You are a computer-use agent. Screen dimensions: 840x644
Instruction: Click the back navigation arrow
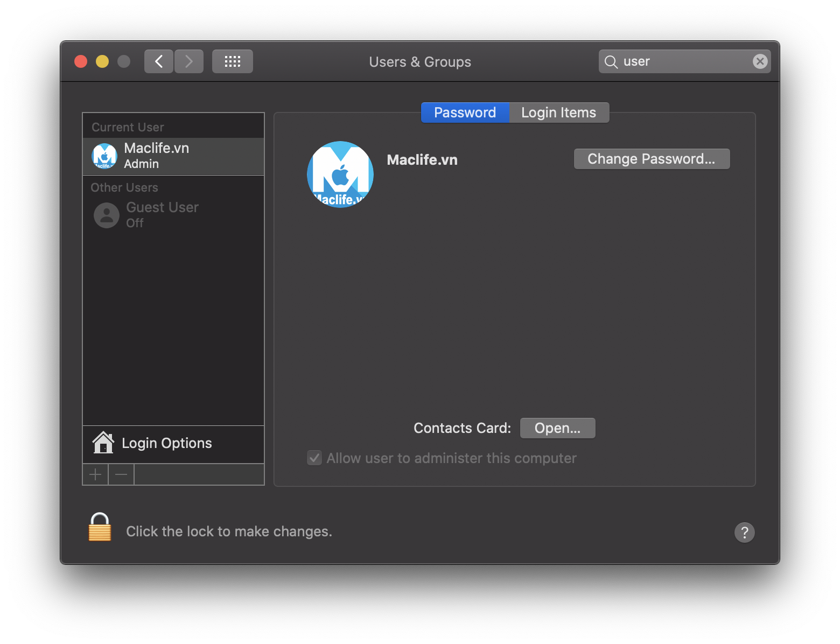click(158, 61)
